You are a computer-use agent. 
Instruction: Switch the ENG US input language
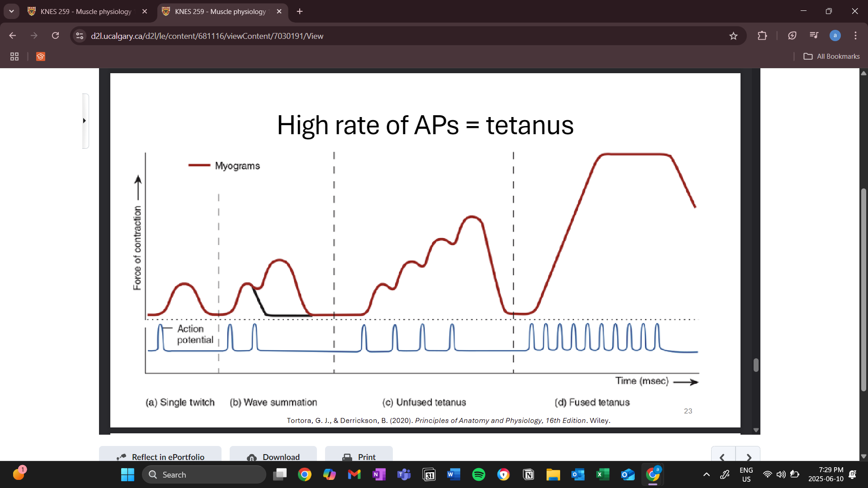click(x=746, y=474)
